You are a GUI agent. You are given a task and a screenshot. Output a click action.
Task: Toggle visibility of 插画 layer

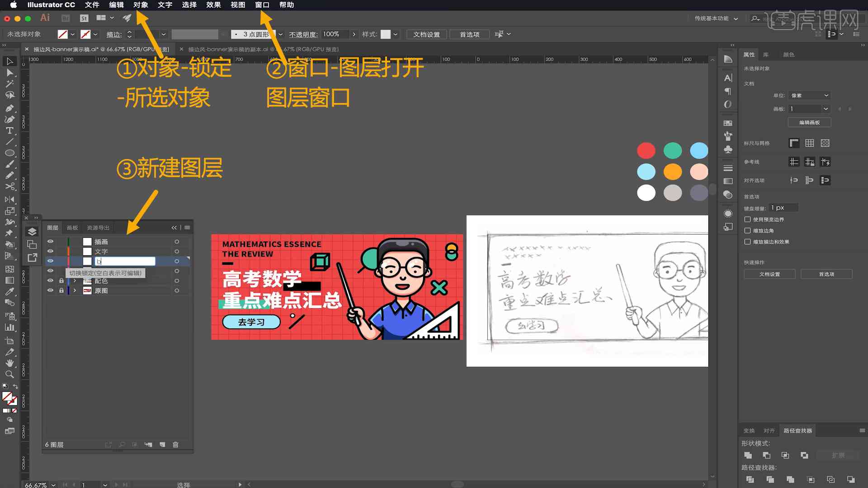coord(51,241)
